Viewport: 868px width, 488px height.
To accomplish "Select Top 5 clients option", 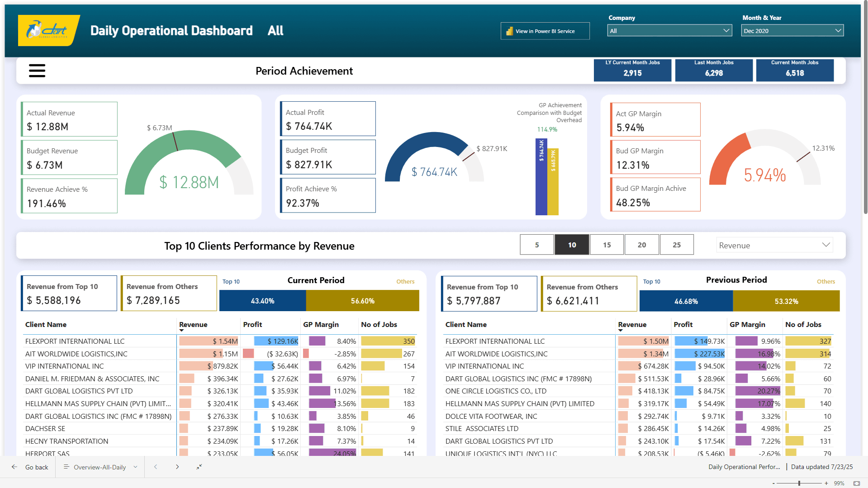I will 537,245.
